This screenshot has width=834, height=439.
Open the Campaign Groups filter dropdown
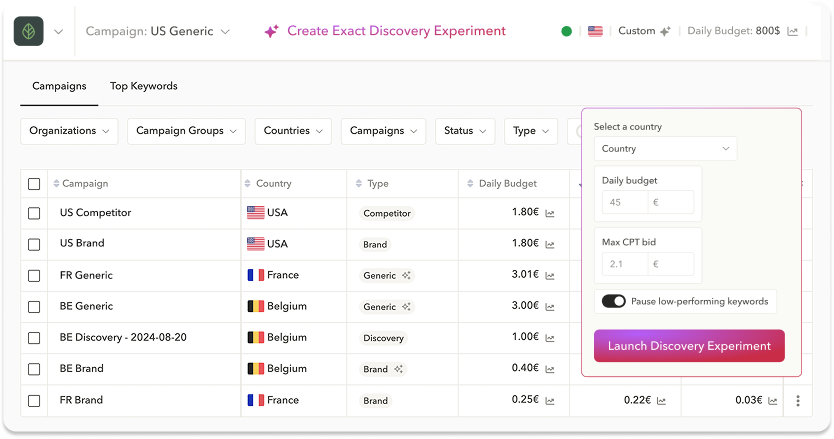pyautogui.click(x=186, y=131)
